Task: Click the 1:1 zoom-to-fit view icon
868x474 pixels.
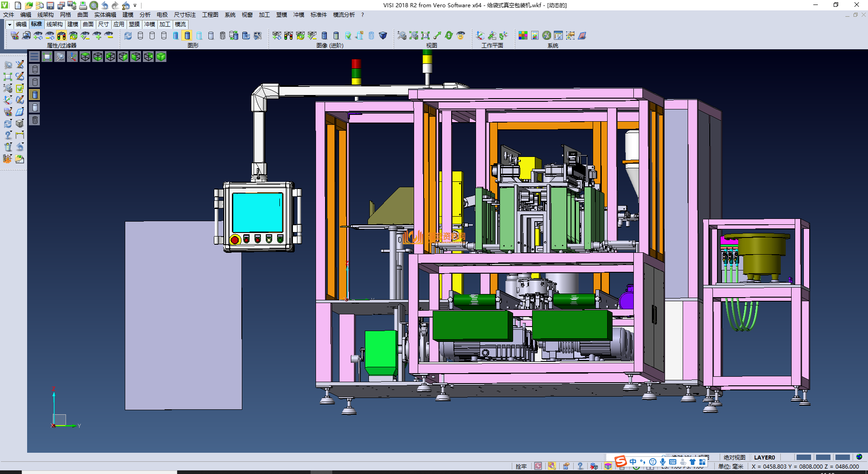Action: click(x=425, y=36)
